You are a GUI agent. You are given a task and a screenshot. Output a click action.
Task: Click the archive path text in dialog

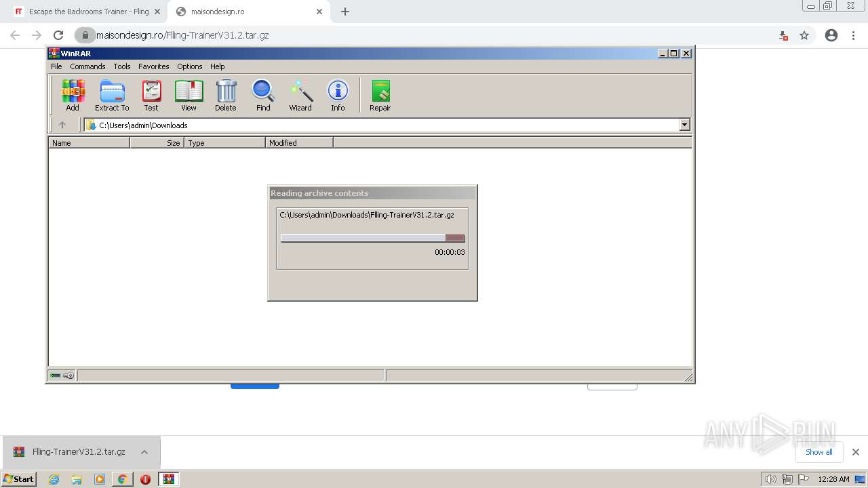pyautogui.click(x=367, y=215)
